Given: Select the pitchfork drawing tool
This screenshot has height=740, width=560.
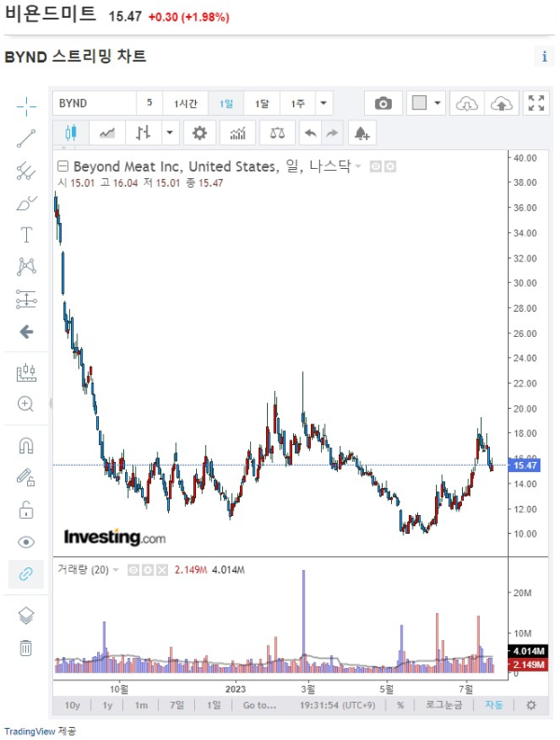Looking at the screenshot, I should 26,171.
